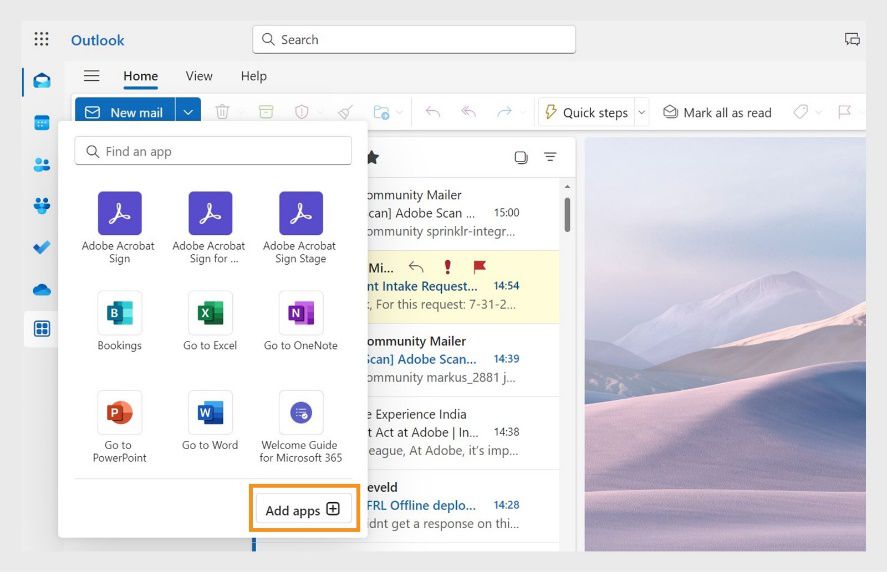Click the Reply arrow icon
Screen dimensions: 887x572
433,112
